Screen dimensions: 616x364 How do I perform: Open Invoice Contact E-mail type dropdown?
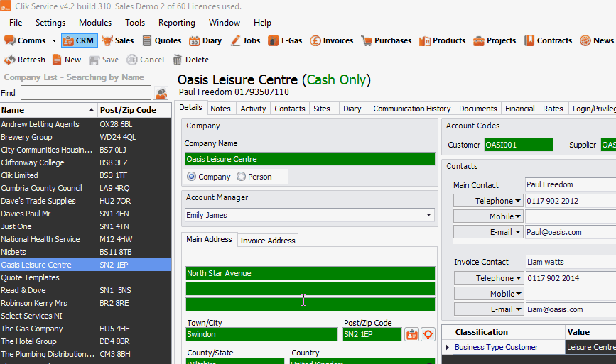click(489, 309)
